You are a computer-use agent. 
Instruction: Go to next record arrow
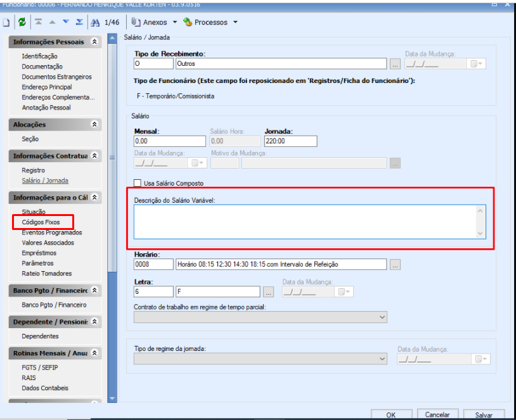click(x=66, y=22)
